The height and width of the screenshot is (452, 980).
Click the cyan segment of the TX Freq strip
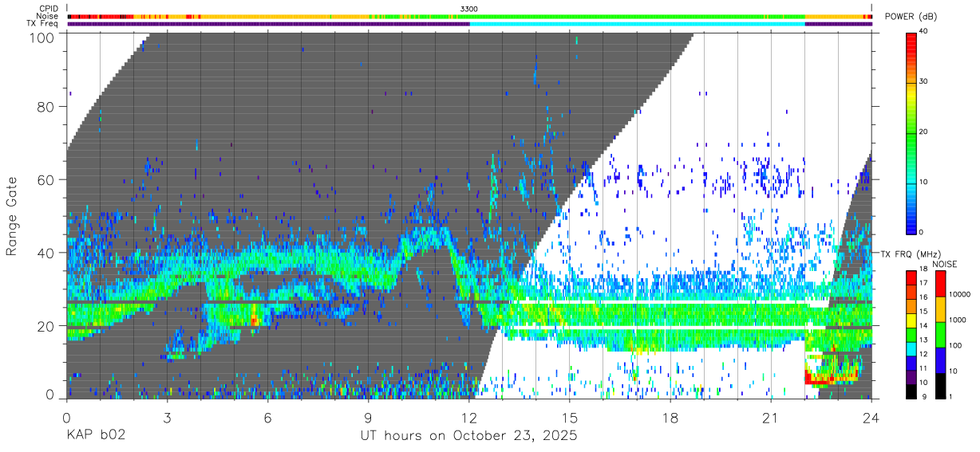tap(637, 24)
